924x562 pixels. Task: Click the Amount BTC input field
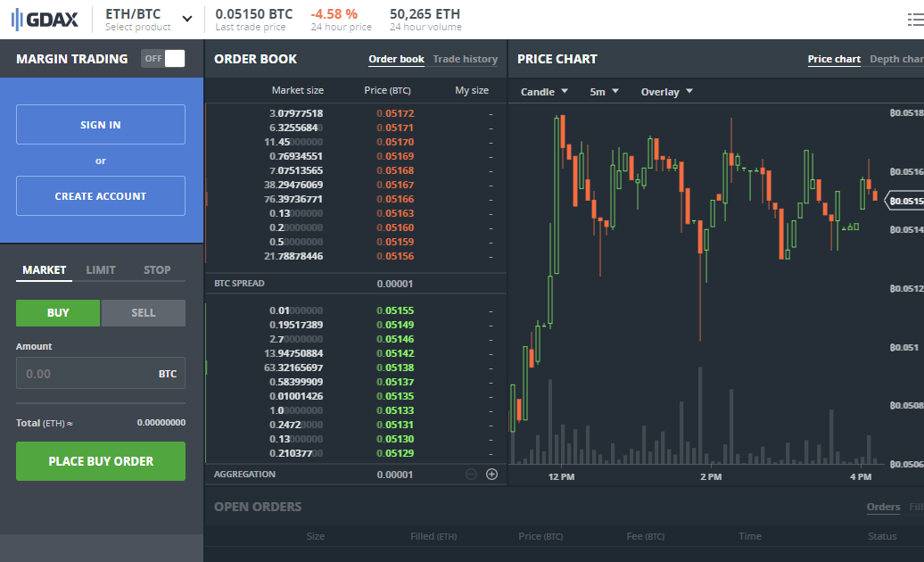point(101,373)
